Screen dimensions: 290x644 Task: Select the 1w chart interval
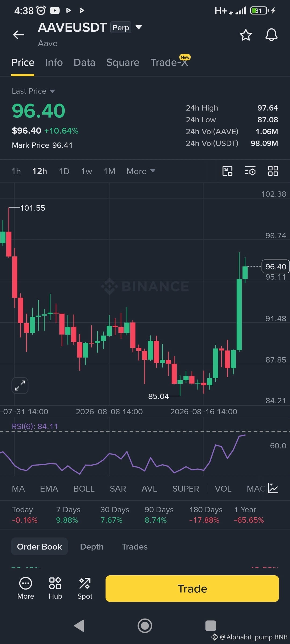coord(86,171)
